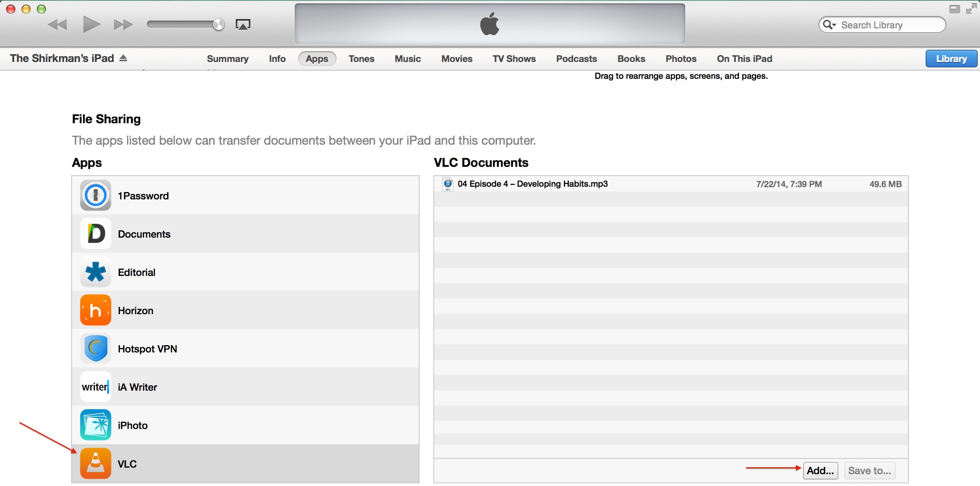Viewport: 980px width, 486px height.
Task: Eject The Shirkman's iPad
Action: pos(123,58)
